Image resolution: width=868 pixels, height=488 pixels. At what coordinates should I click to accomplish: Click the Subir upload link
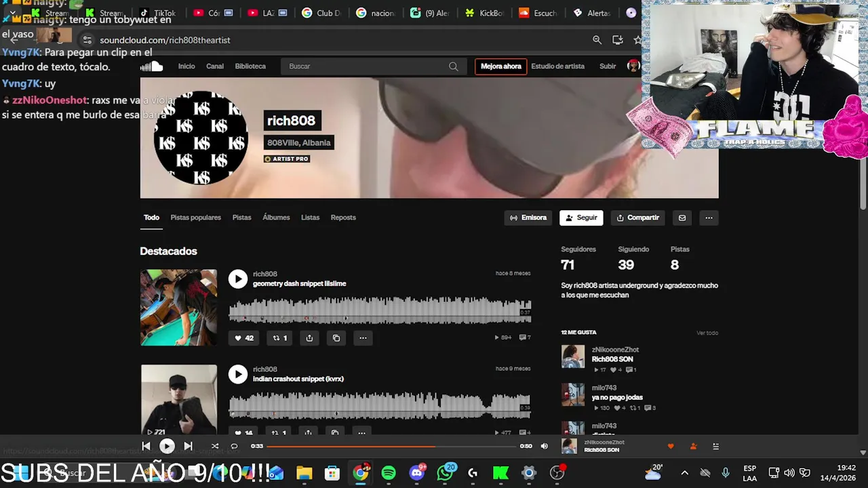click(x=608, y=66)
